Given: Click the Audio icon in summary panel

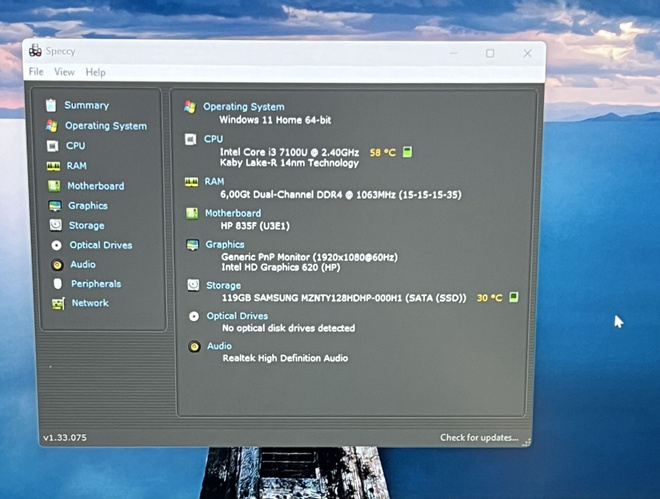Looking at the screenshot, I should 194,347.
